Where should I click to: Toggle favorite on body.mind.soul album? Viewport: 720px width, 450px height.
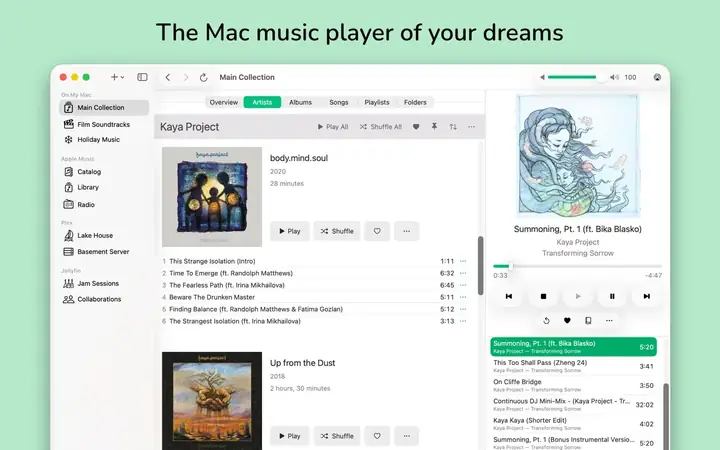click(x=377, y=231)
